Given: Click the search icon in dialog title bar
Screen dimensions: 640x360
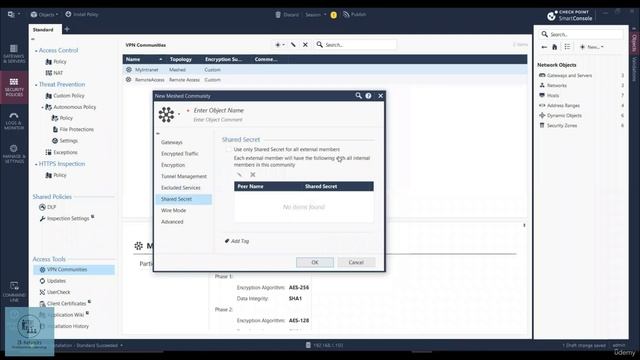Looking at the screenshot, I should pyautogui.click(x=358, y=96).
